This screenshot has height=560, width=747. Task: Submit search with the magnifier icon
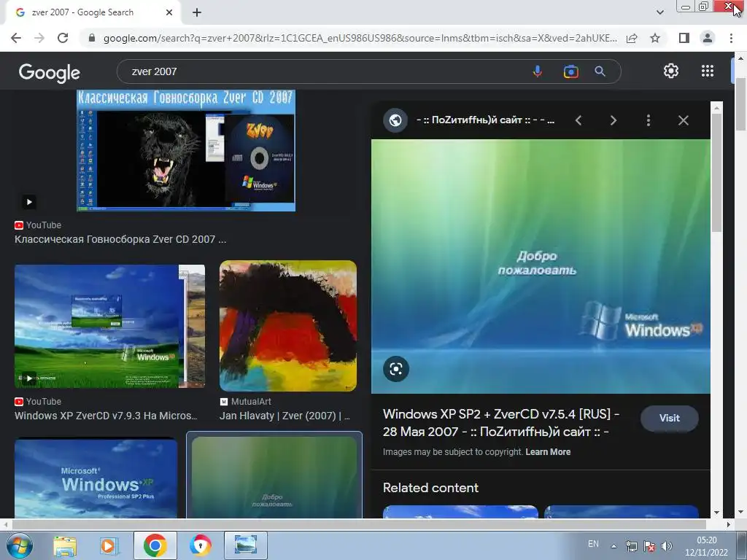point(600,71)
